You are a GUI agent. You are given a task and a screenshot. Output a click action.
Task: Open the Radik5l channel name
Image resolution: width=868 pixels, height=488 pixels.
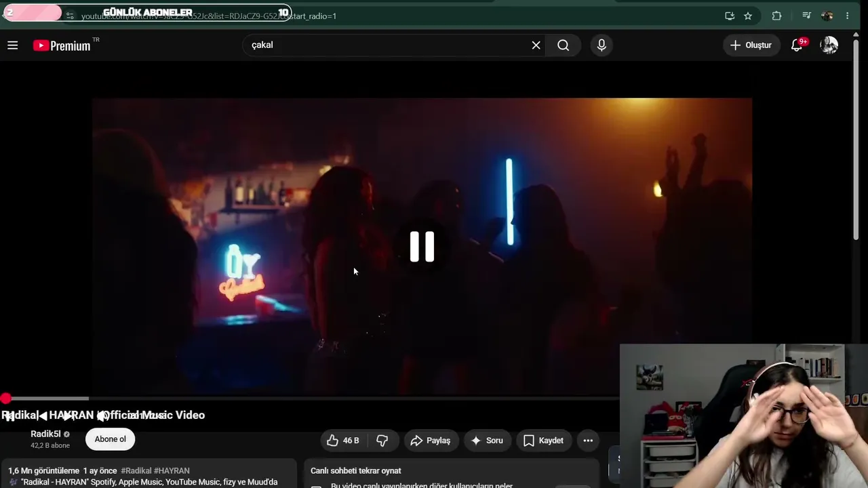[x=46, y=434]
